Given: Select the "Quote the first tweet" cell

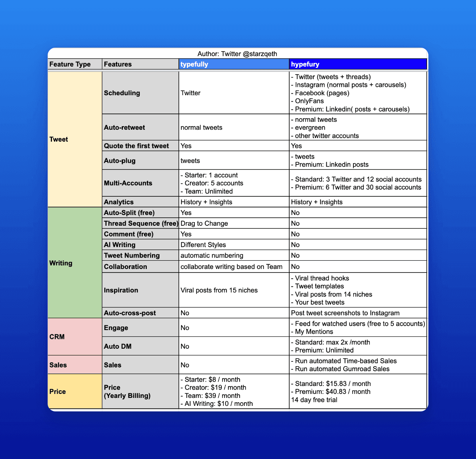Looking at the screenshot, I should (x=140, y=146).
